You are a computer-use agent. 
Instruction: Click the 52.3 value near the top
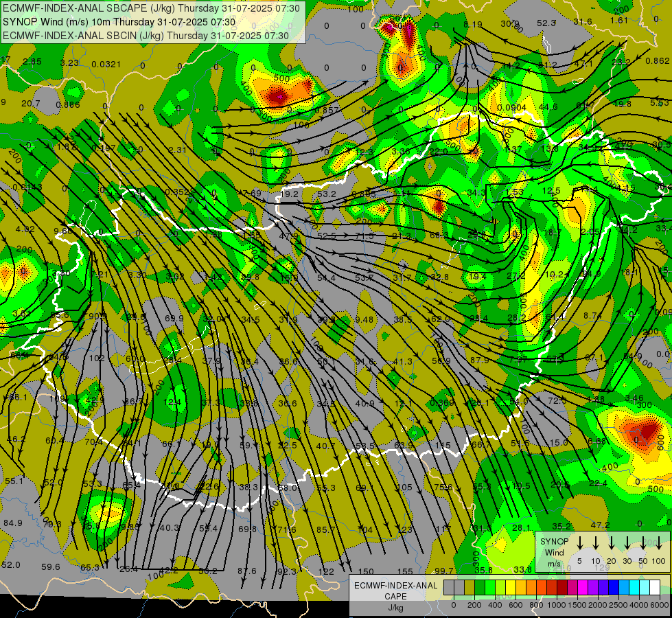pos(546,23)
